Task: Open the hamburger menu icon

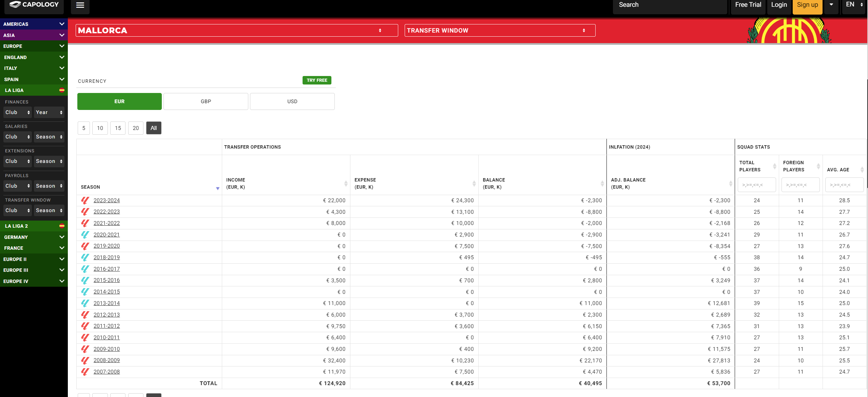Action: (80, 5)
